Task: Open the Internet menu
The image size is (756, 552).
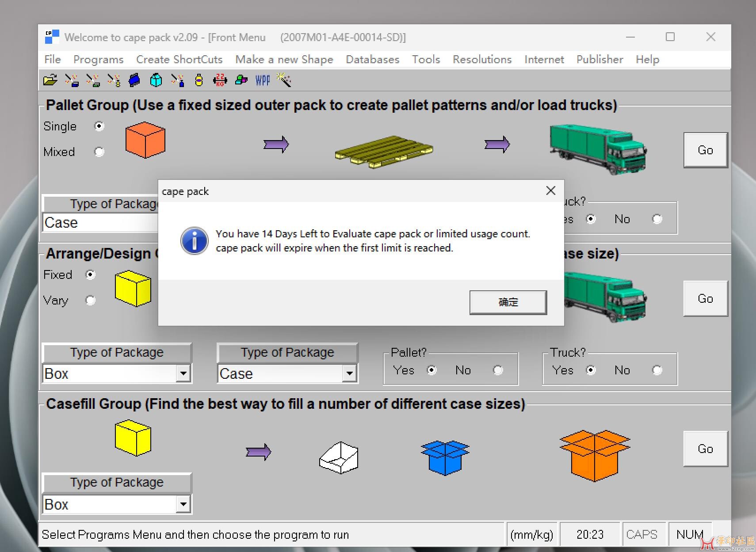Action: [544, 59]
